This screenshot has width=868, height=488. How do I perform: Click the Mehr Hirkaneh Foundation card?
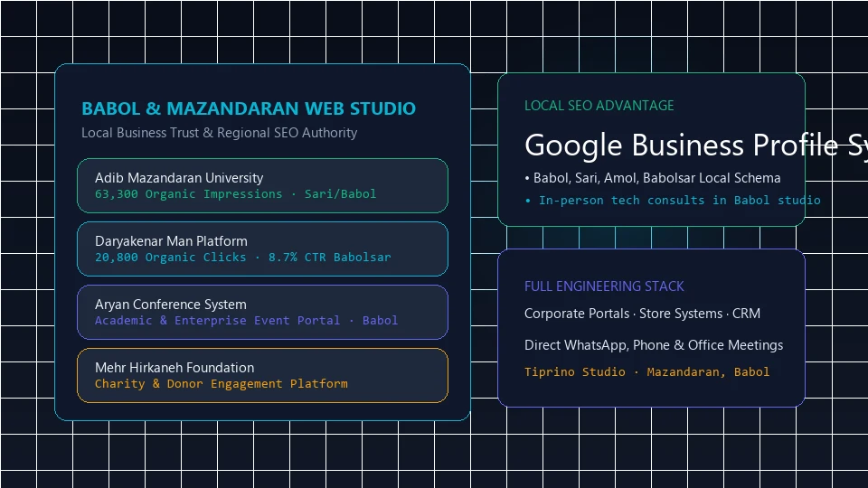tap(262, 375)
